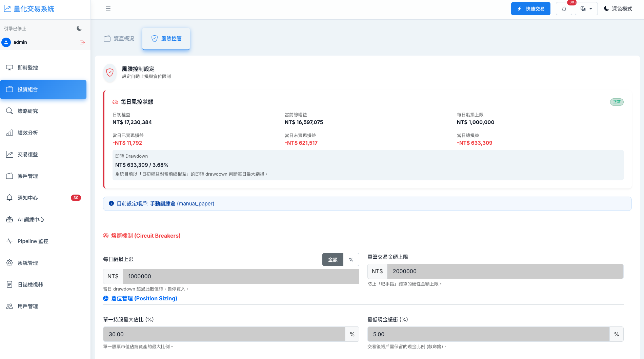Click the monitor icon for 即時監控
The image size is (644, 359).
click(x=9, y=68)
